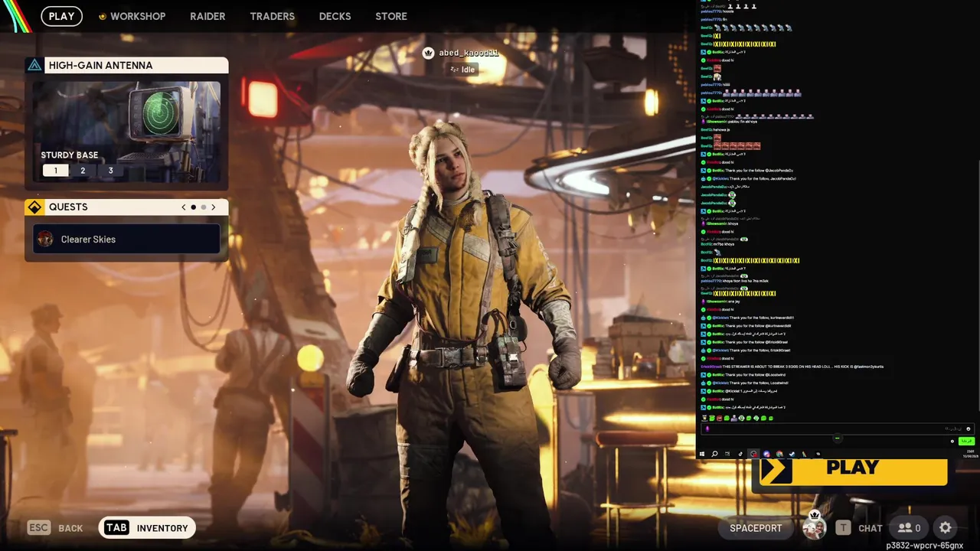Open Chrome from the taskbar
Screen dimensions: 980x551
point(779,454)
